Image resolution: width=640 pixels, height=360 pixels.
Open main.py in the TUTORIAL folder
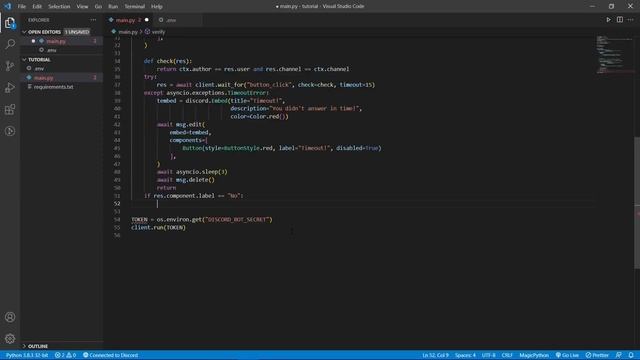coord(44,78)
